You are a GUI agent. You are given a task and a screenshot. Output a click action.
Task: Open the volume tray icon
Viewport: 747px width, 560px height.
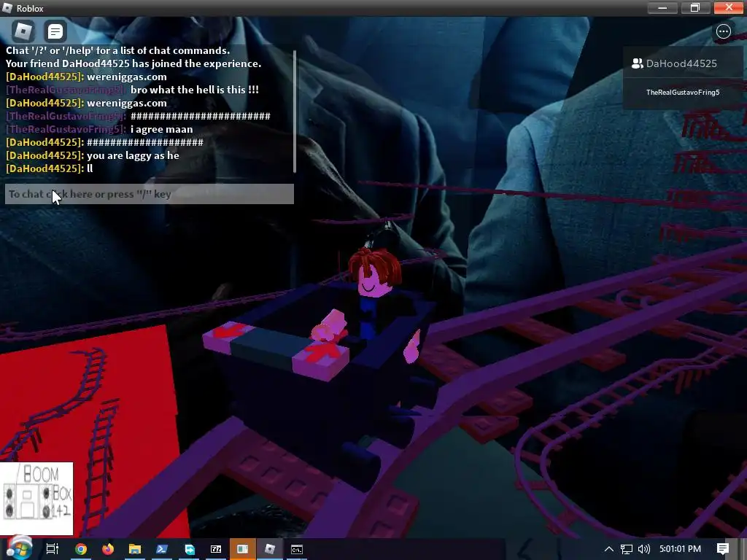click(x=644, y=549)
